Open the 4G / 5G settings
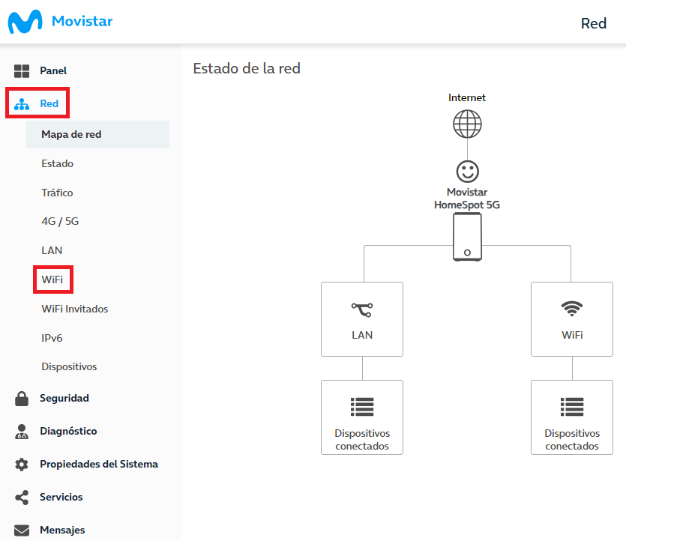Viewport: 697px width, 540px height. (x=60, y=221)
